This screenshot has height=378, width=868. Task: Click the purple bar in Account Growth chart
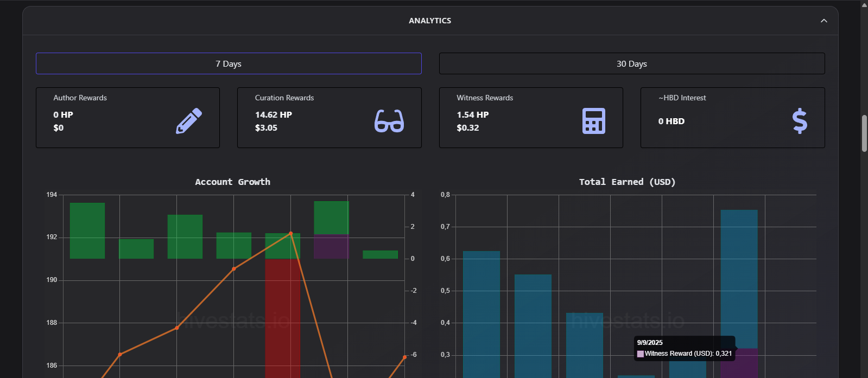point(331,246)
